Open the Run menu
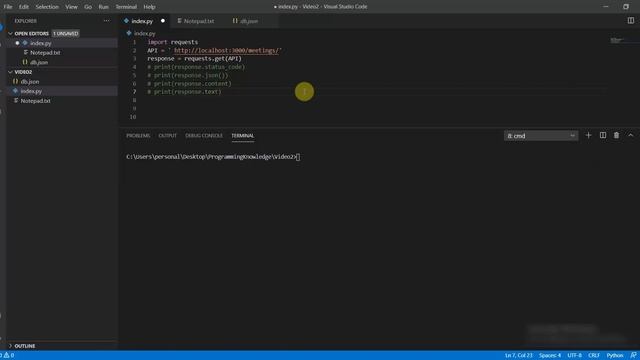The height and width of the screenshot is (360, 640). coord(104,7)
